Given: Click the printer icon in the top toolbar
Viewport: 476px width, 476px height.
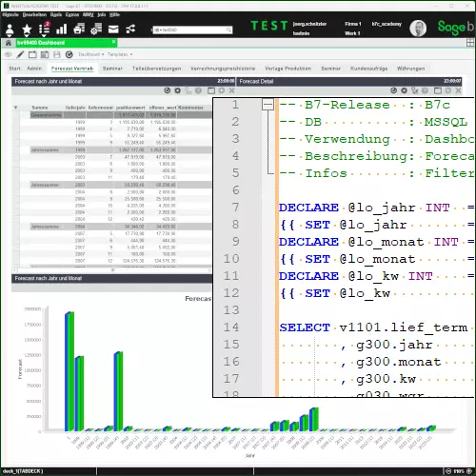Looking at the screenshot, I should coord(79,30).
